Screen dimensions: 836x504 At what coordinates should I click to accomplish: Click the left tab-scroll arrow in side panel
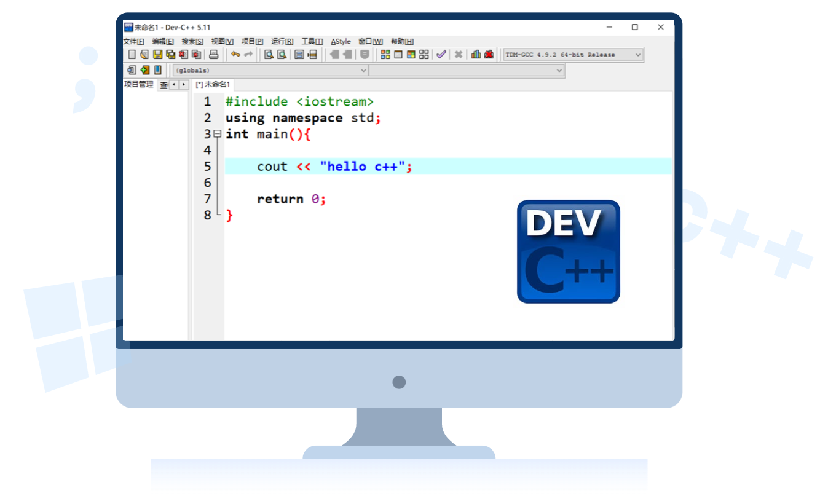[x=175, y=85]
